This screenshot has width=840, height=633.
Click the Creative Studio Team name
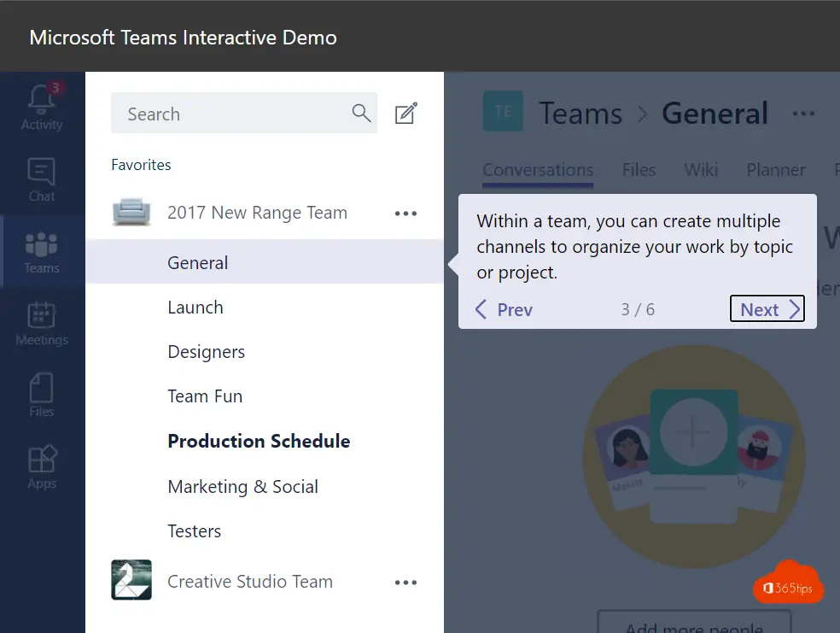pyautogui.click(x=250, y=582)
